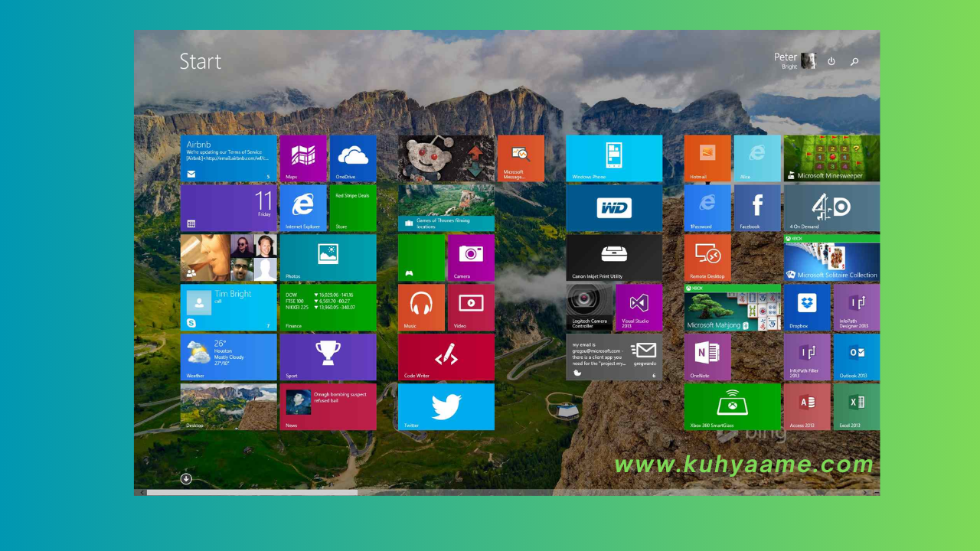Launch Visual Studio 2013 tile

tap(639, 308)
